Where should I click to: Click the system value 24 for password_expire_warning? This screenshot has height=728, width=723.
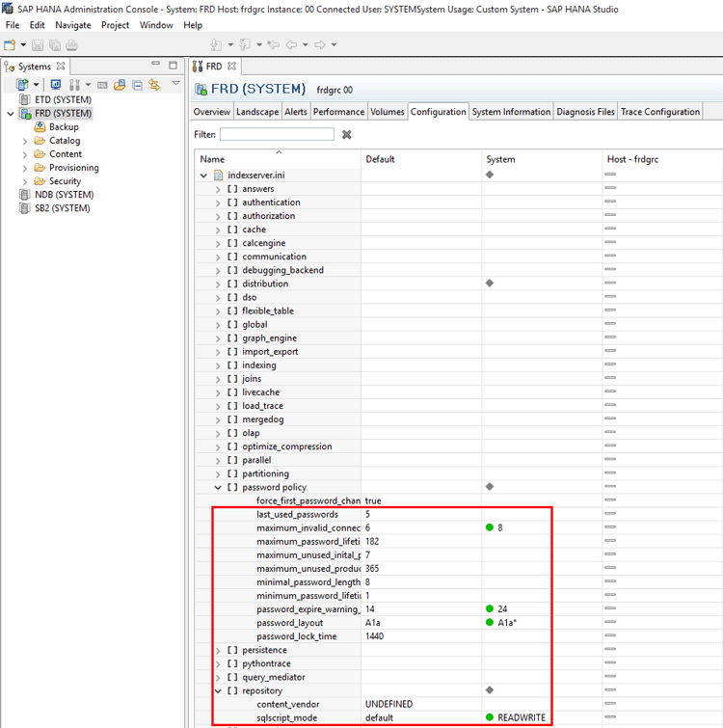(502, 608)
